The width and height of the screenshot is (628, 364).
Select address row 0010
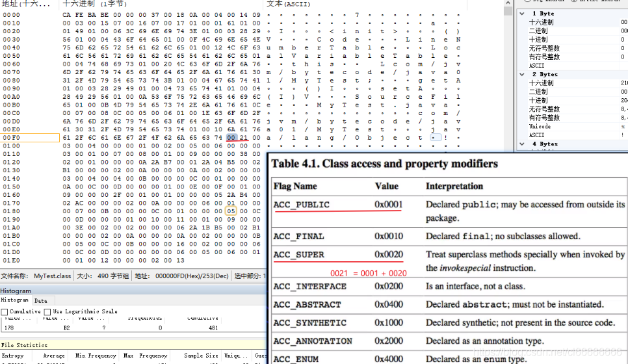[11, 23]
